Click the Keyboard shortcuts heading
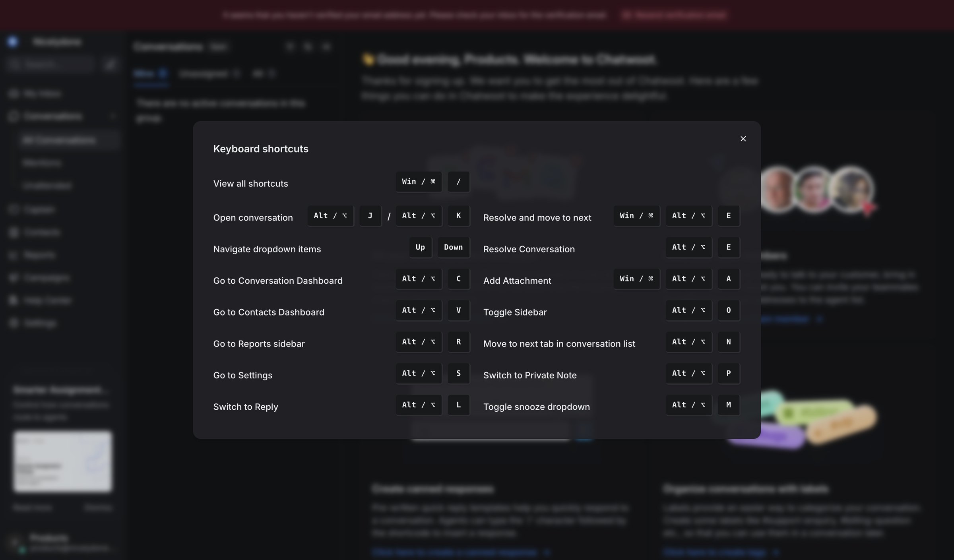Screen dimensions: 954x560 (x=261, y=149)
